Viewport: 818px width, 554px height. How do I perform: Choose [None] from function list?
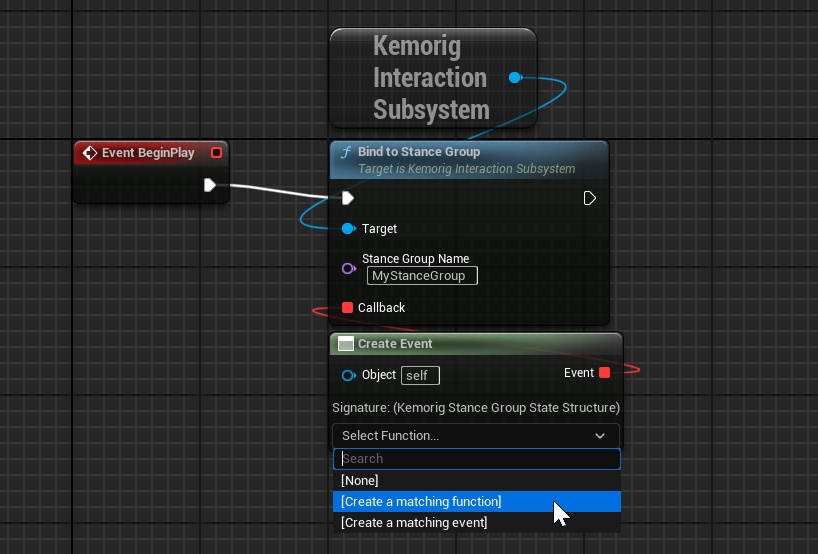click(360, 481)
